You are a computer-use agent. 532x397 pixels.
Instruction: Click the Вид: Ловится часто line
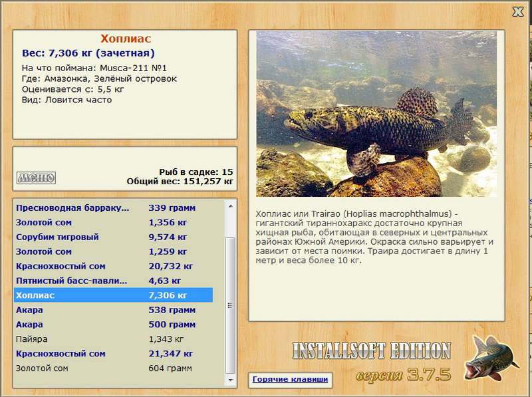[67, 100]
